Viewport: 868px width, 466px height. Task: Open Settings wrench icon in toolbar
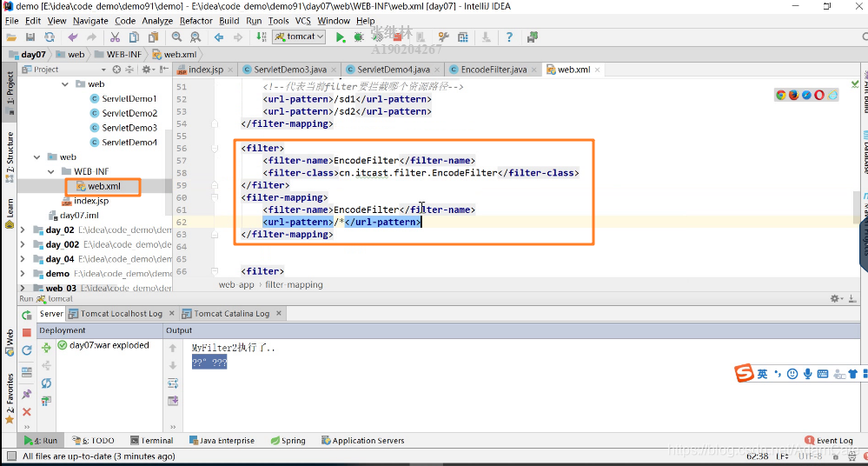pos(443,37)
